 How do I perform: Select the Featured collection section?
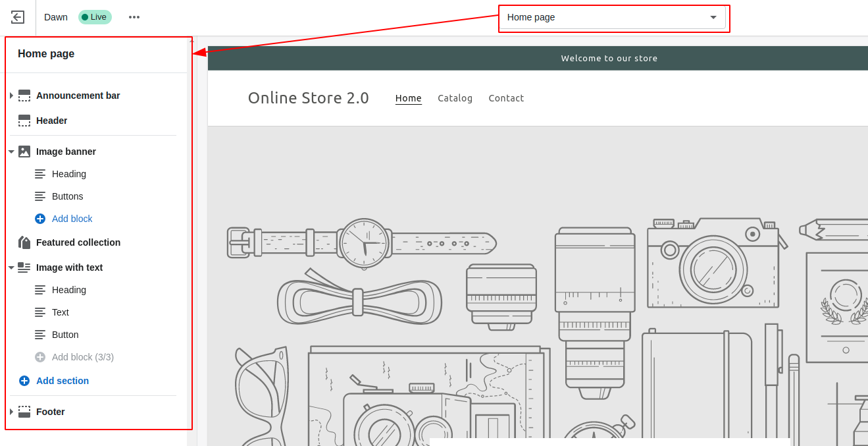(x=78, y=242)
